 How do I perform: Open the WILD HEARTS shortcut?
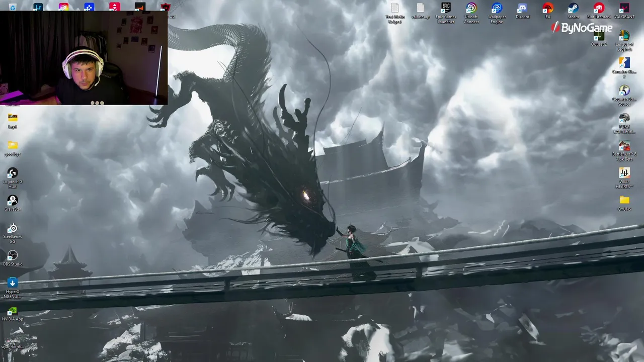coord(624,178)
